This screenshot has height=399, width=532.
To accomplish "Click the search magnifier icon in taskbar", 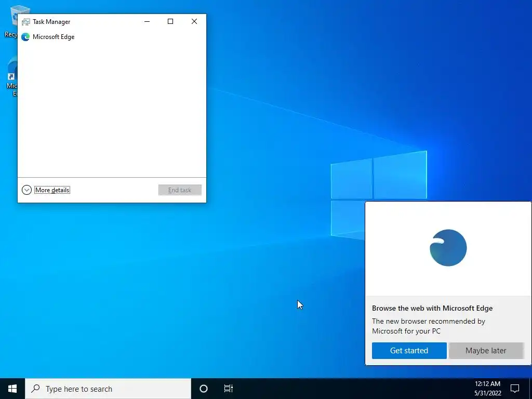I will (35, 389).
